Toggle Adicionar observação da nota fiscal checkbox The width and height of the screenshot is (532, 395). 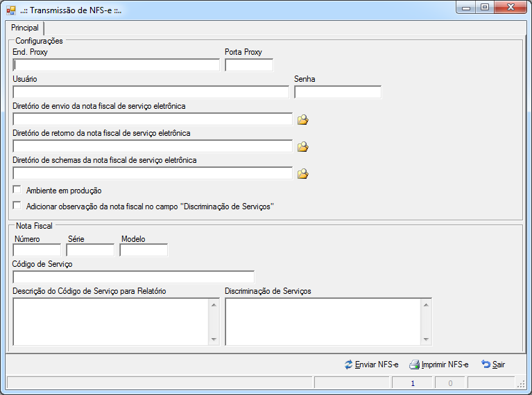click(17, 205)
